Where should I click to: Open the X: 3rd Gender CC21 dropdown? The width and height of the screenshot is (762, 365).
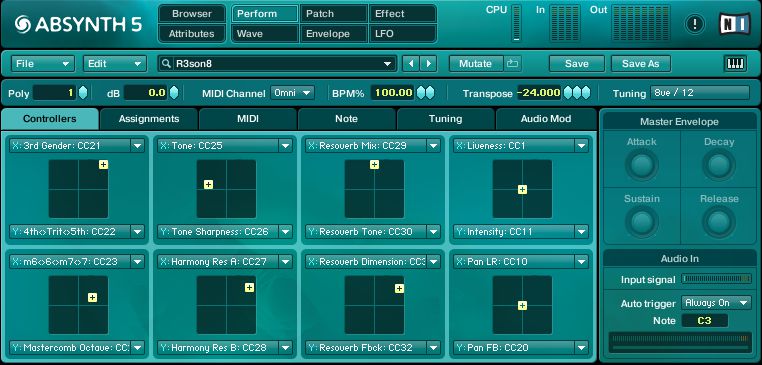click(138, 145)
